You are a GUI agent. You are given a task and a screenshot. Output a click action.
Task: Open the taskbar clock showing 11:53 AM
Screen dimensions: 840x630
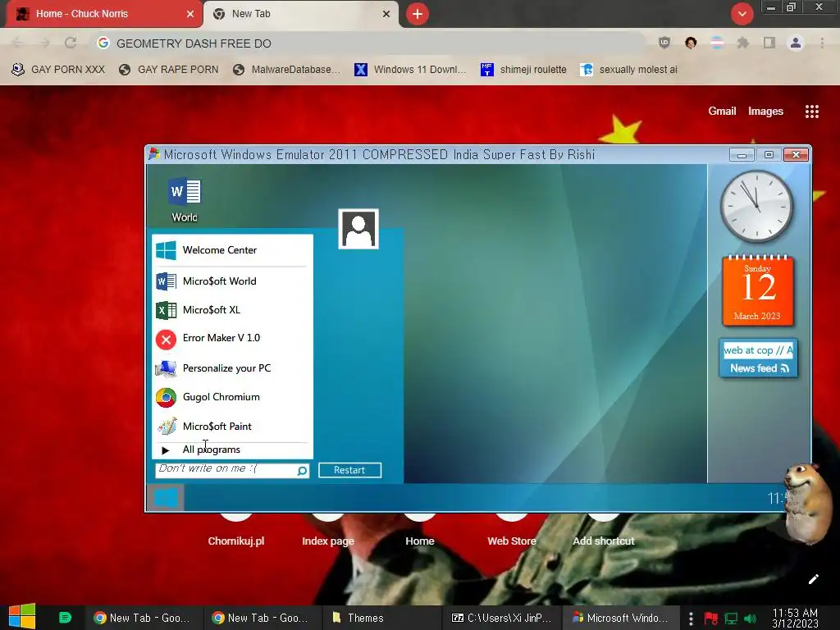[796, 619]
